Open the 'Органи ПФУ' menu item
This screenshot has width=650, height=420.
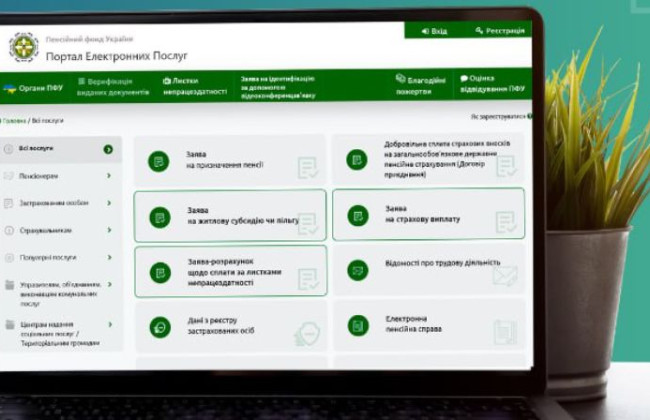(34, 89)
